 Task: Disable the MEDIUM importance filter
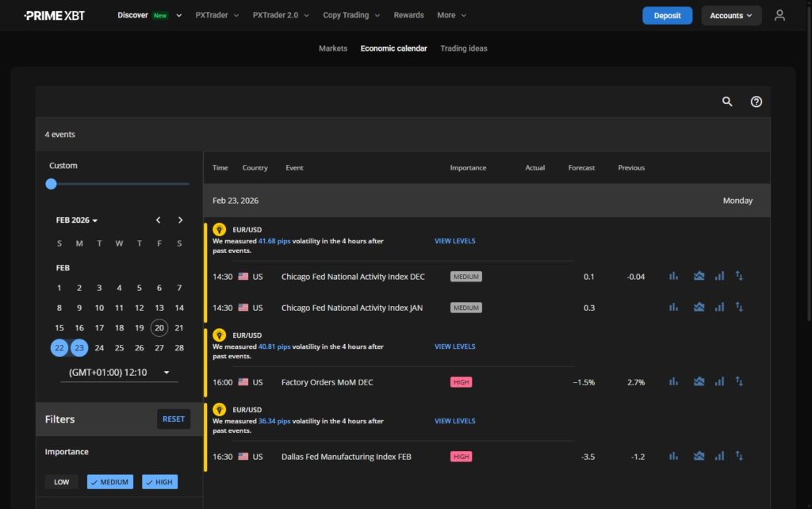tap(109, 481)
